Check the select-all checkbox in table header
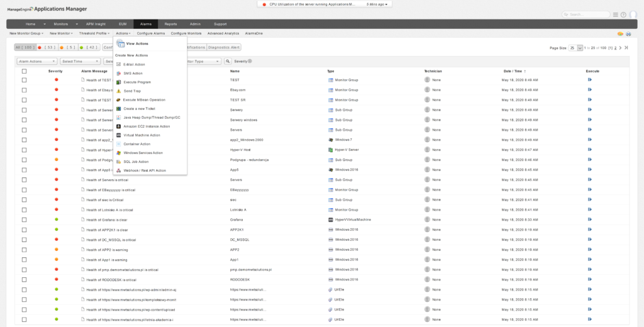This screenshot has height=327, width=644. pyautogui.click(x=24, y=71)
